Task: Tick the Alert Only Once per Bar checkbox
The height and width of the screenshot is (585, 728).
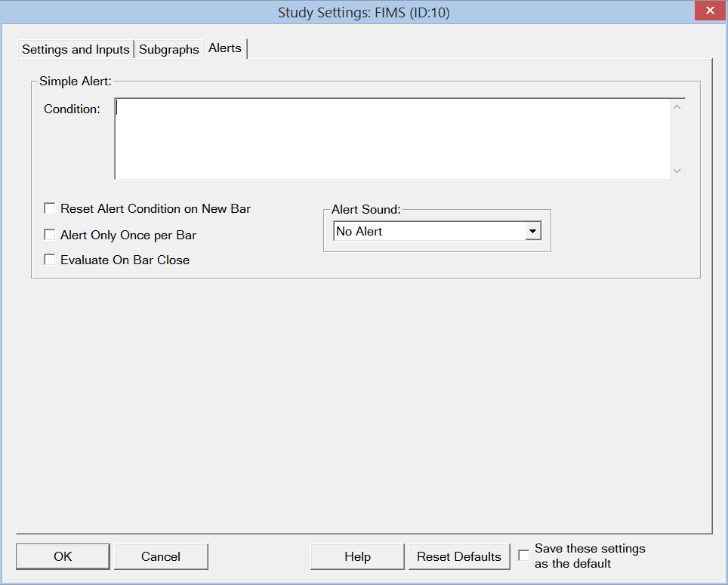Action: 51,235
